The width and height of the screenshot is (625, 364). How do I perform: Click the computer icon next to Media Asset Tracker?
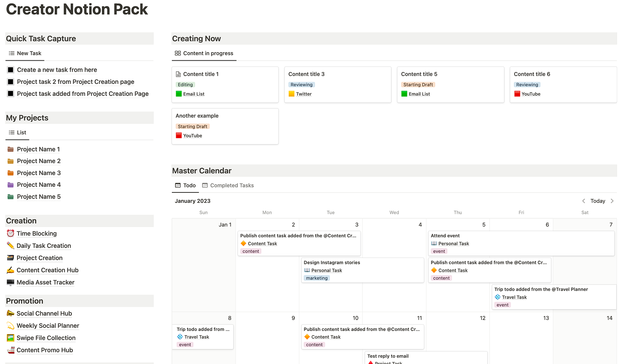point(10,282)
